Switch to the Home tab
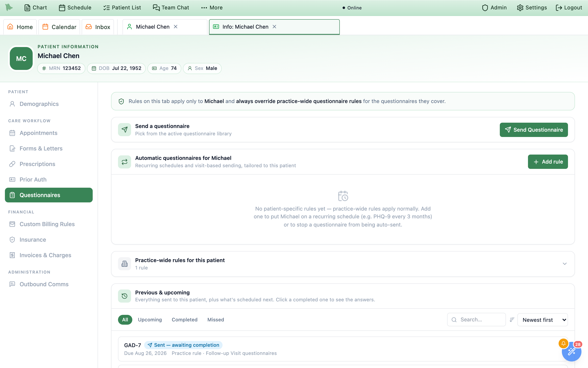The height and width of the screenshot is (368, 588). pos(20,27)
